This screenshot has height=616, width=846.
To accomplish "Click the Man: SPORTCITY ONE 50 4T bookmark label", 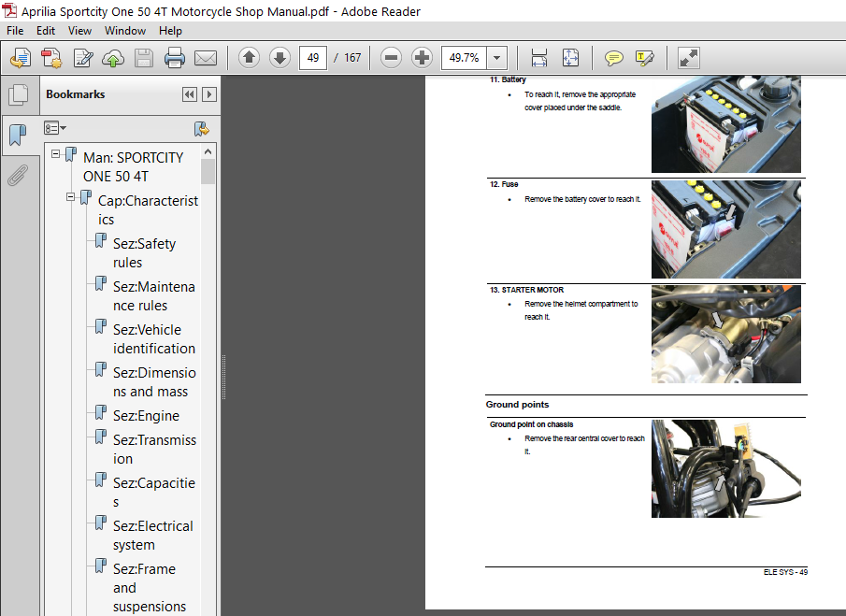I will click(x=134, y=166).
